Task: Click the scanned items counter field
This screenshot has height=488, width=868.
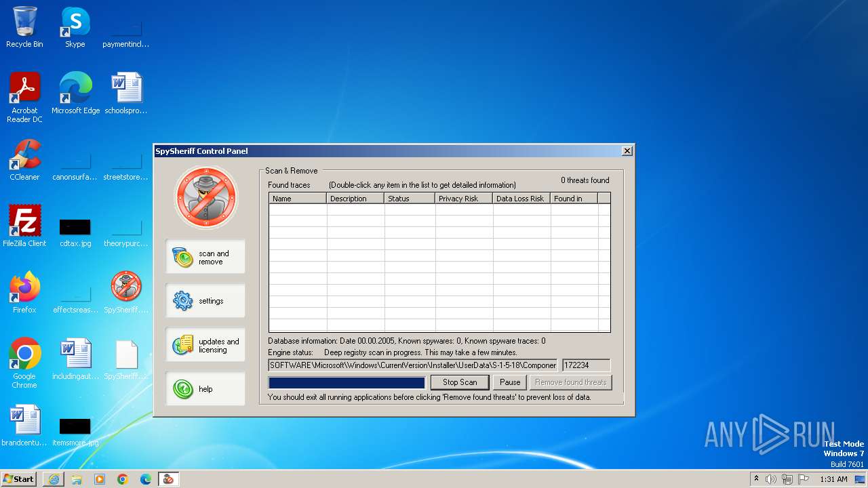Action: (x=586, y=365)
